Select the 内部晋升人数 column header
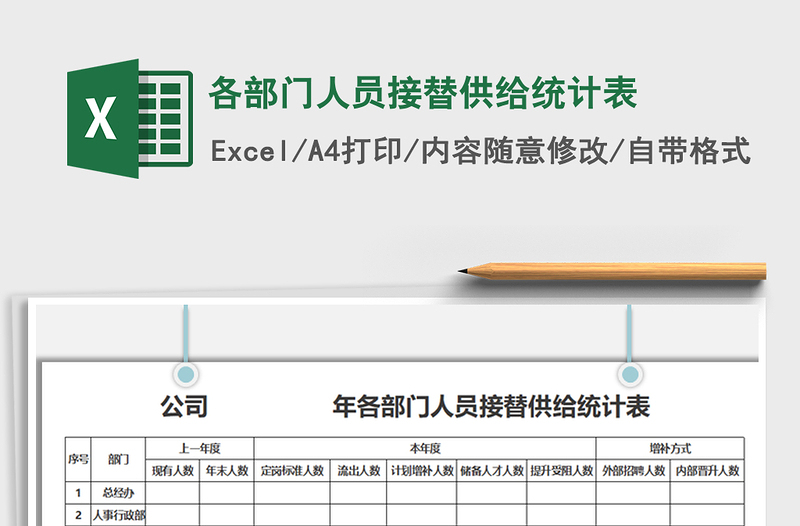The width and height of the screenshot is (800, 526). 707,470
